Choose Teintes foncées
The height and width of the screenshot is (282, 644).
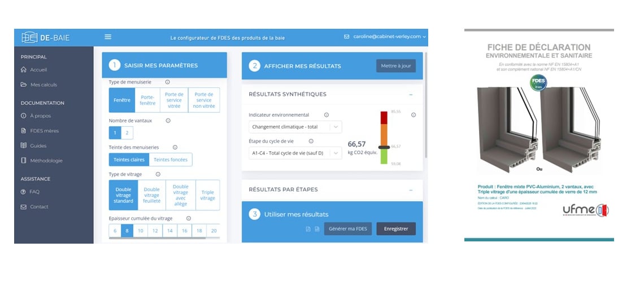[x=171, y=160]
